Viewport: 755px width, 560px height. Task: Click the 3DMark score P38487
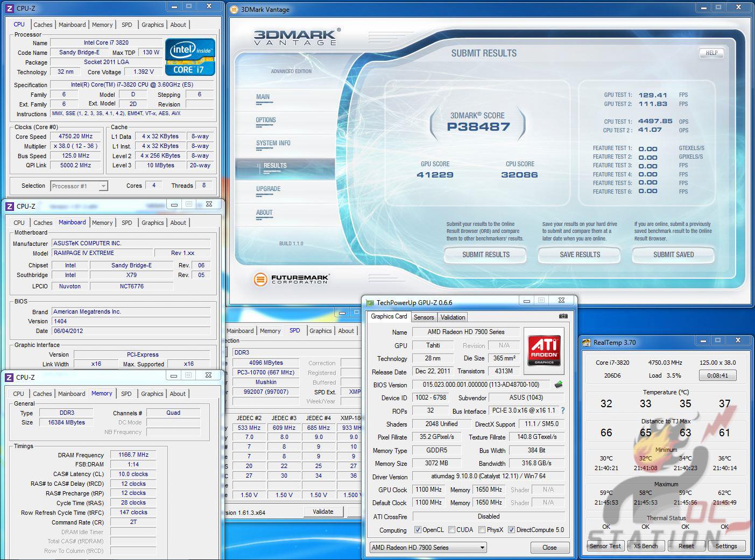478,127
